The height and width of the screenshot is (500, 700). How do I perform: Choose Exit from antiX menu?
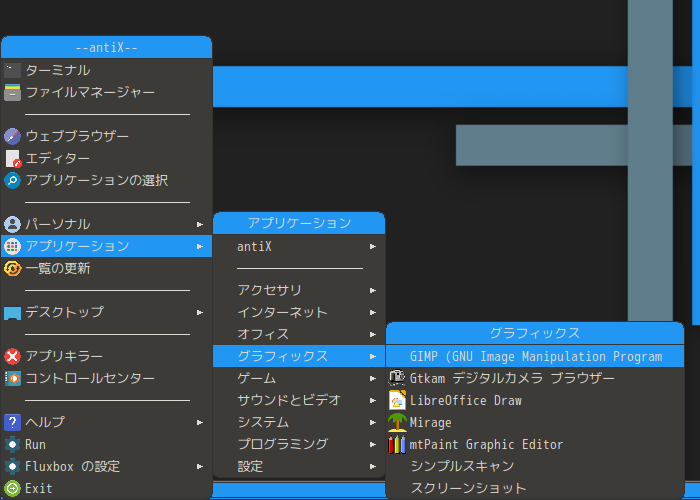click(106, 488)
